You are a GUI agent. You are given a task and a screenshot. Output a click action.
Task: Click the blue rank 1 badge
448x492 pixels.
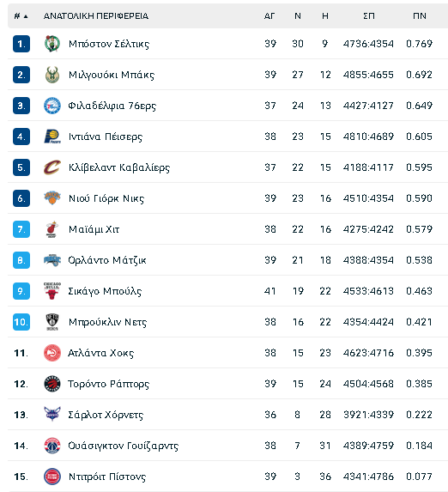pyautogui.click(x=21, y=44)
